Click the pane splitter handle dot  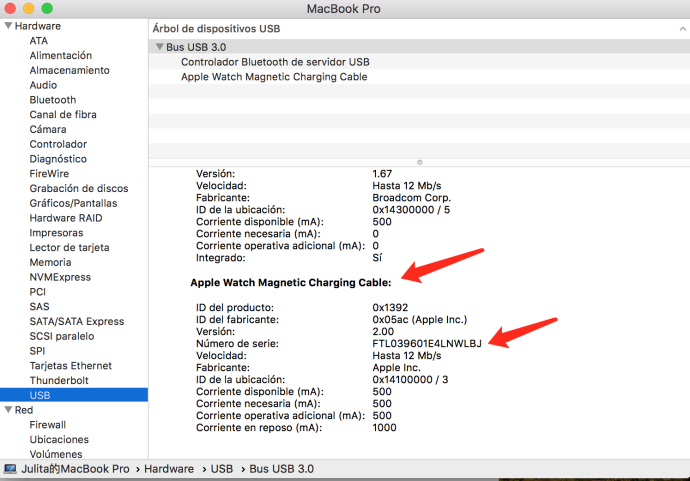tap(420, 162)
